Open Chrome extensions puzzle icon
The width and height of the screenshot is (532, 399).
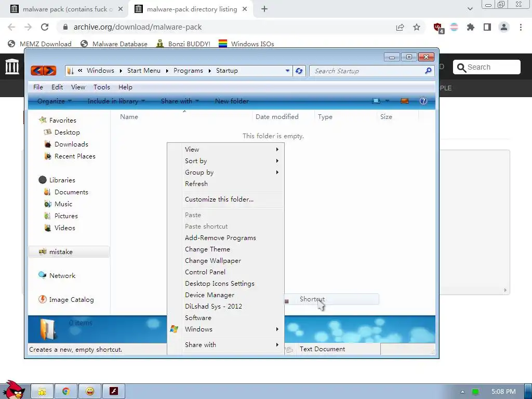(471, 27)
